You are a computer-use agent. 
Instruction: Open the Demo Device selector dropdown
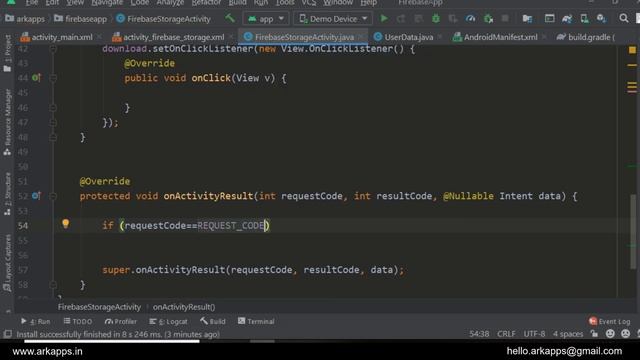point(333,19)
